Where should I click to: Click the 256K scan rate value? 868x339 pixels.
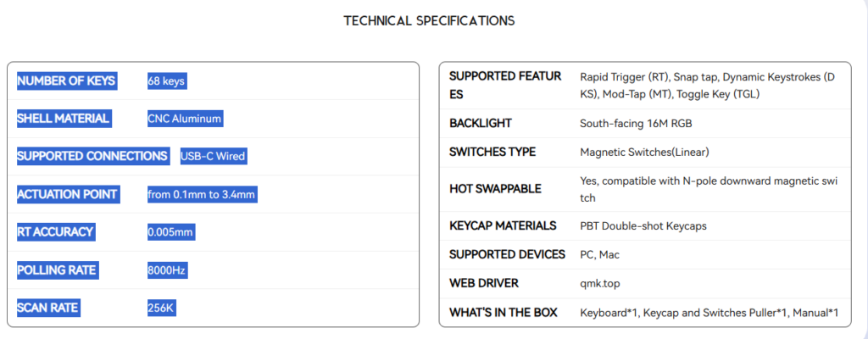[162, 308]
